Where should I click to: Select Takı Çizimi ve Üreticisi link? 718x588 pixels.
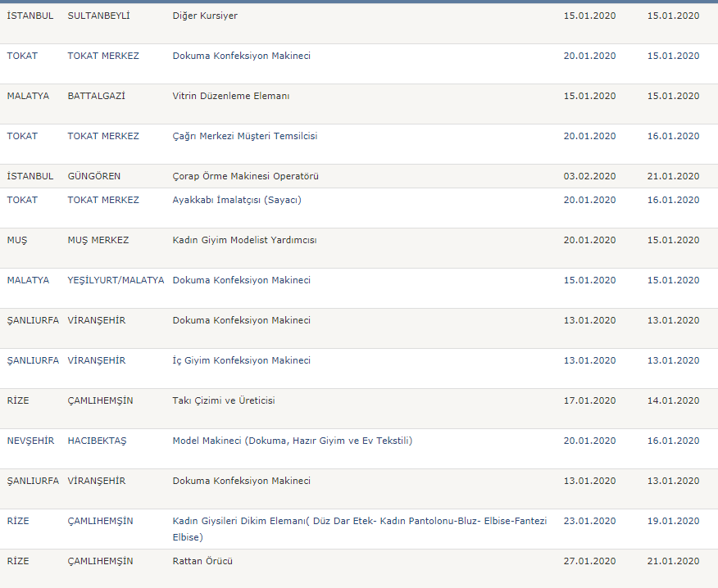click(x=224, y=400)
